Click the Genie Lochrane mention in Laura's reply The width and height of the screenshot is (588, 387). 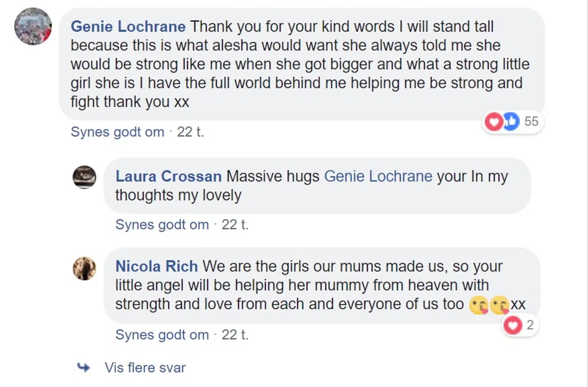(x=378, y=176)
